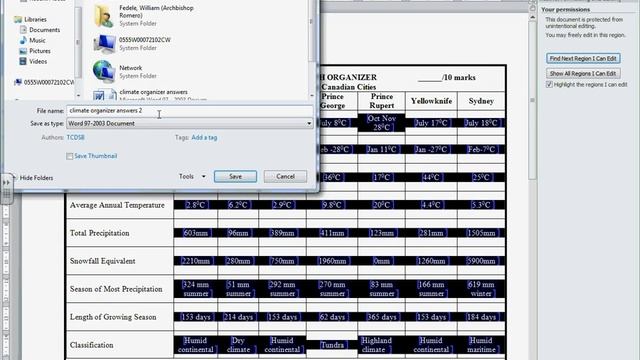Click the /10 marks text
This screenshot has height=360, width=640.
click(459, 78)
